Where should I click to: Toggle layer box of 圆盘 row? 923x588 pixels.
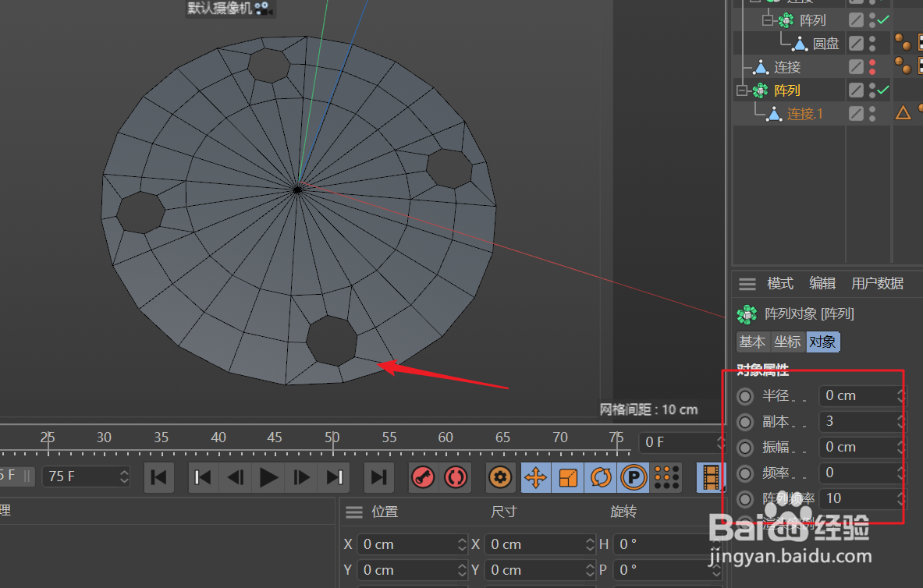(857, 44)
